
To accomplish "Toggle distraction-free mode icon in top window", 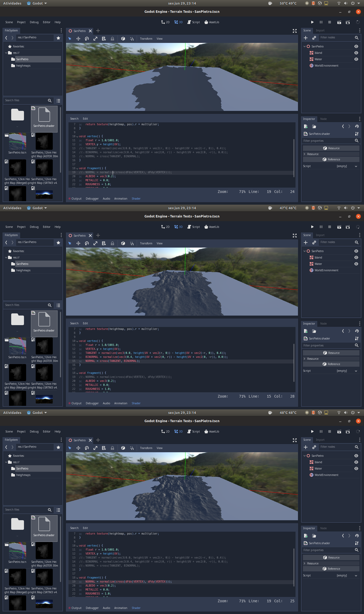I will [x=295, y=31].
